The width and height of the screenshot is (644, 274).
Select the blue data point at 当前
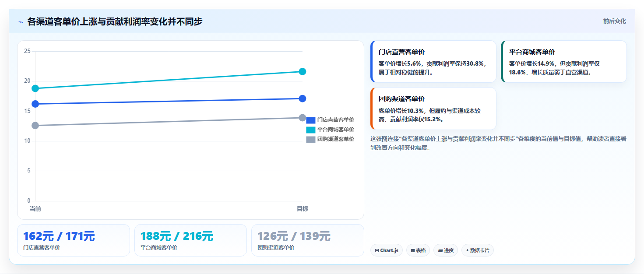coord(35,104)
